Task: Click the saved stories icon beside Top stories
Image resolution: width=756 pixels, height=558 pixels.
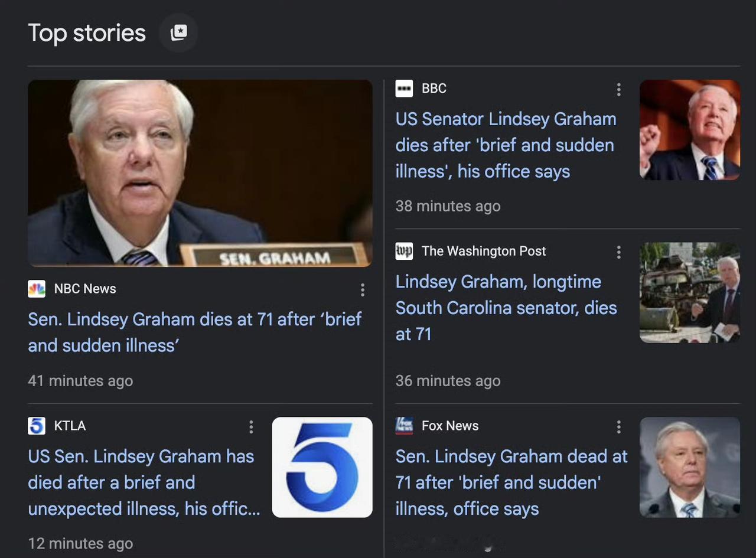Action: [178, 32]
